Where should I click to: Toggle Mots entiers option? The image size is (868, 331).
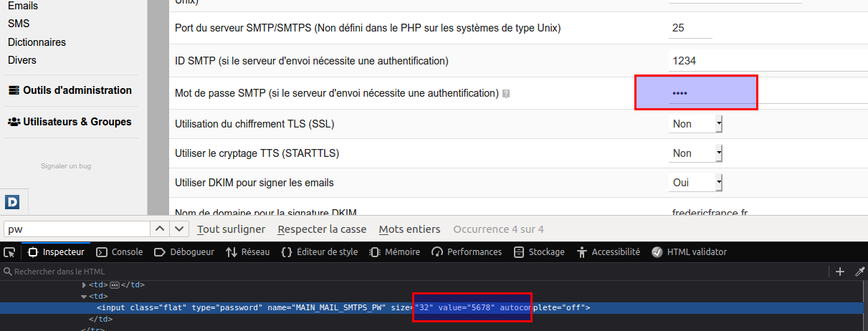pos(409,229)
